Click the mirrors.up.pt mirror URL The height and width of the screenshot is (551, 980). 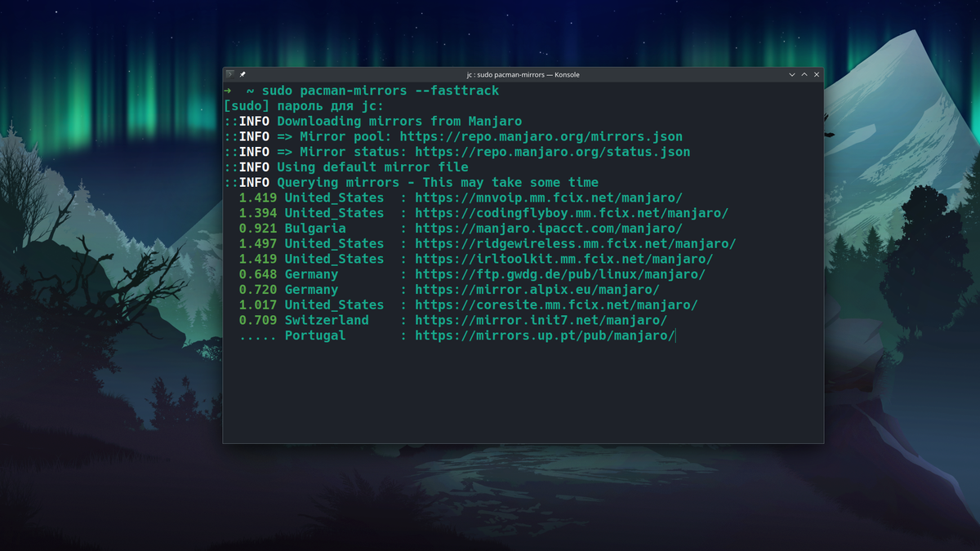545,335
